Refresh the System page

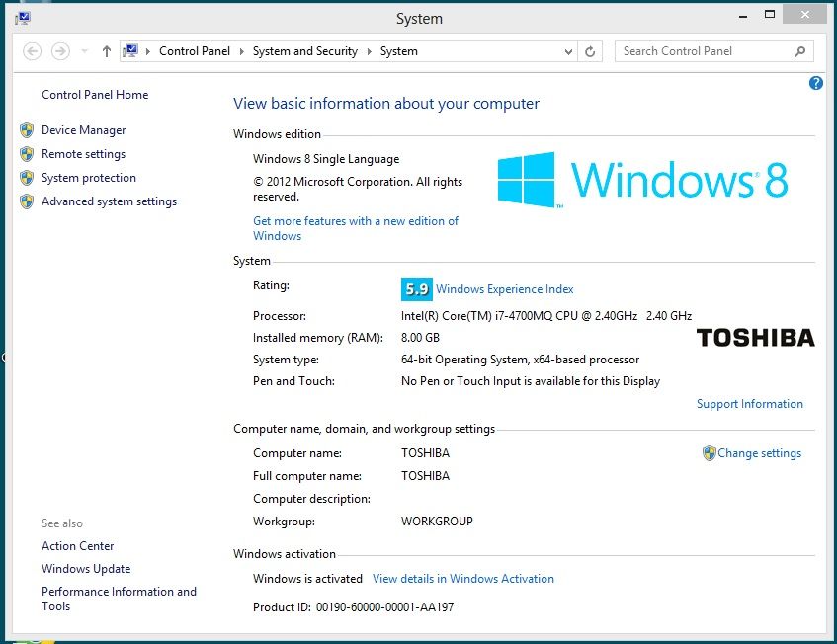[x=590, y=51]
